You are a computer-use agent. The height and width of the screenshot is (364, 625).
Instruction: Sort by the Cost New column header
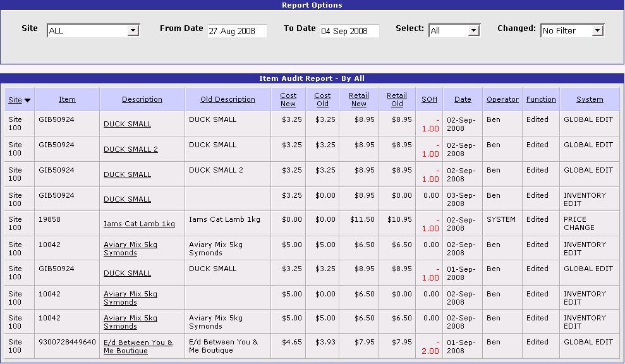click(288, 99)
